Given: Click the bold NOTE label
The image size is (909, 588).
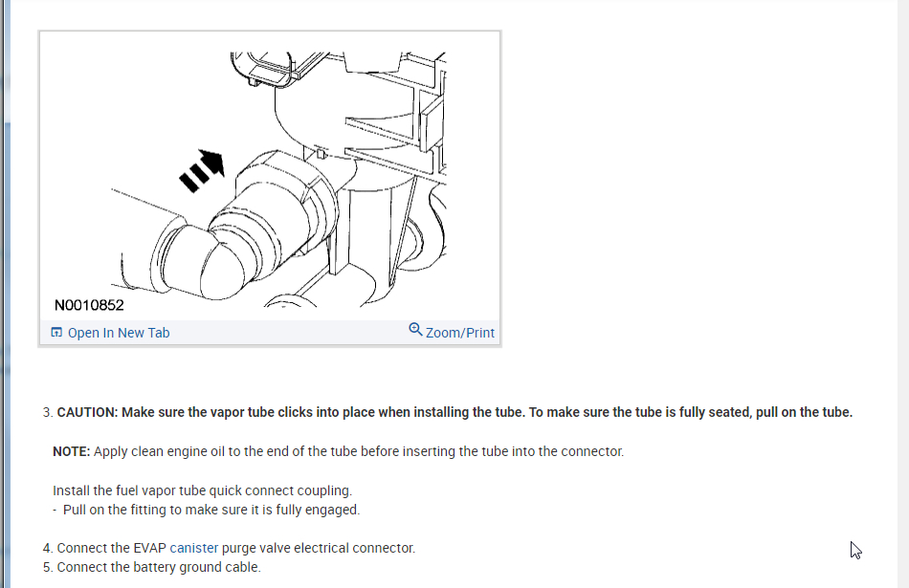Looking at the screenshot, I should pyautogui.click(x=72, y=451).
